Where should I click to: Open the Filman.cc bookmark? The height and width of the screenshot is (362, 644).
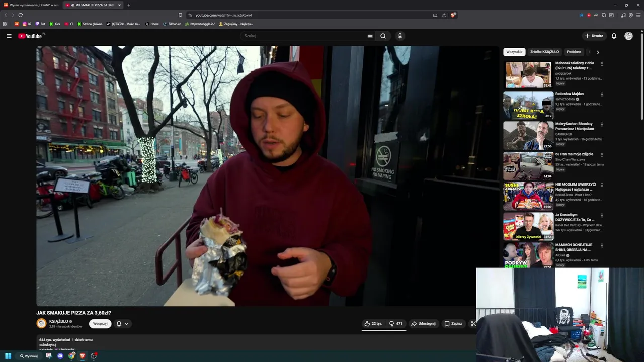tap(172, 24)
